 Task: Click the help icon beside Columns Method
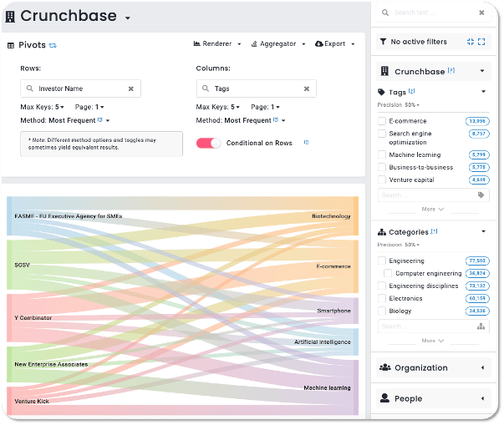(x=276, y=119)
